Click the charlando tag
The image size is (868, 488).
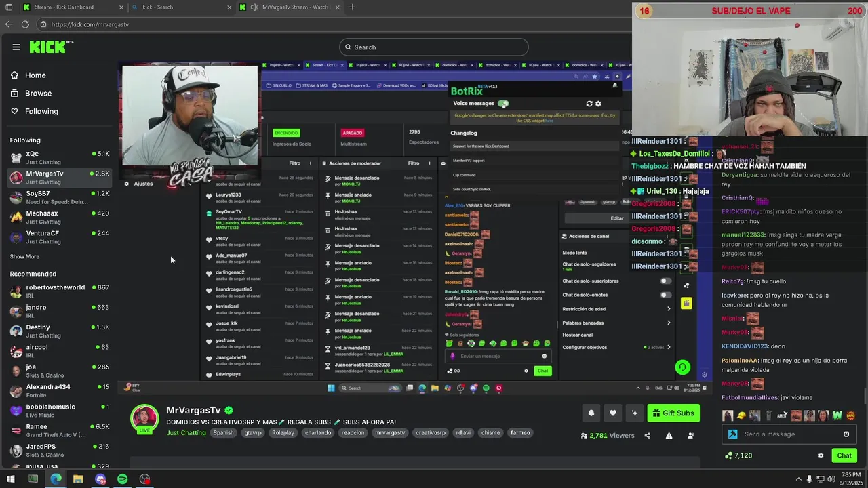(x=318, y=432)
